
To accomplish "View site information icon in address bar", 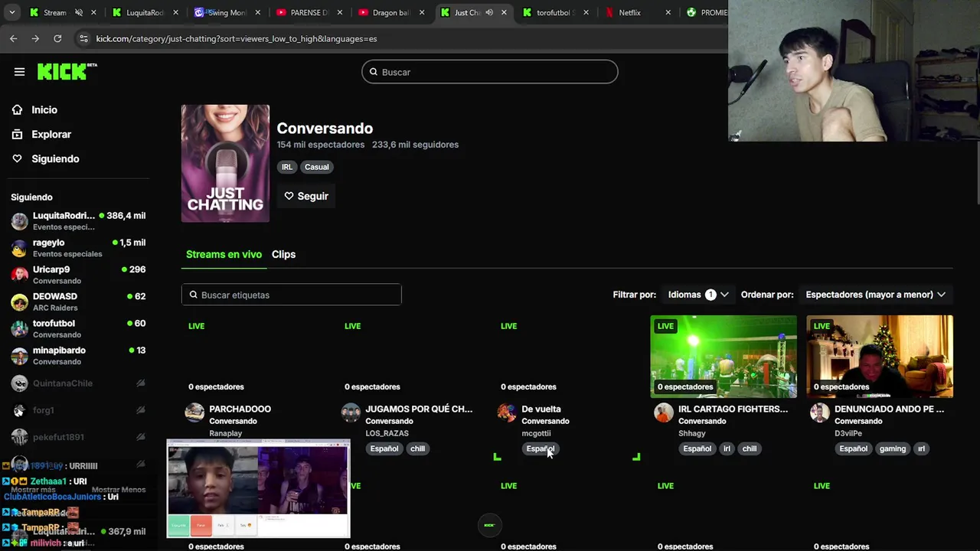I will 83,38.
